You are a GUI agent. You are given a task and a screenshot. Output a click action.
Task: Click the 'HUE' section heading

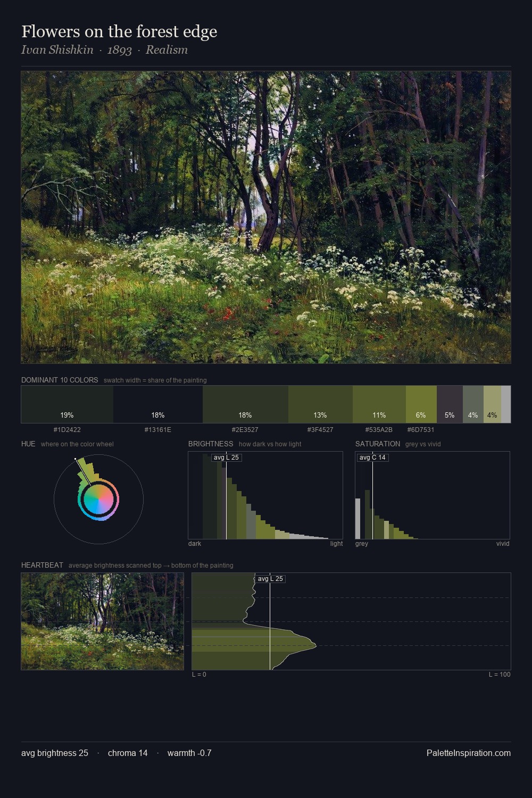coord(28,444)
